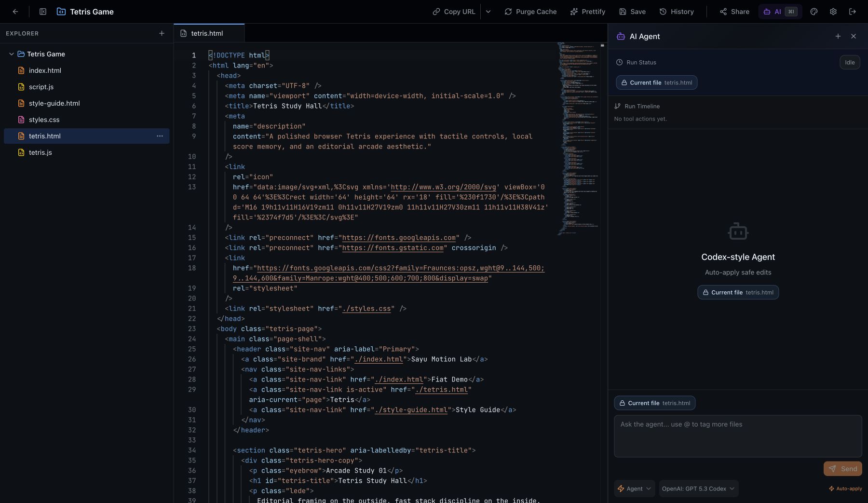Open more options for tetris.html
The height and width of the screenshot is (503, 868).
(x=160, y=136)
